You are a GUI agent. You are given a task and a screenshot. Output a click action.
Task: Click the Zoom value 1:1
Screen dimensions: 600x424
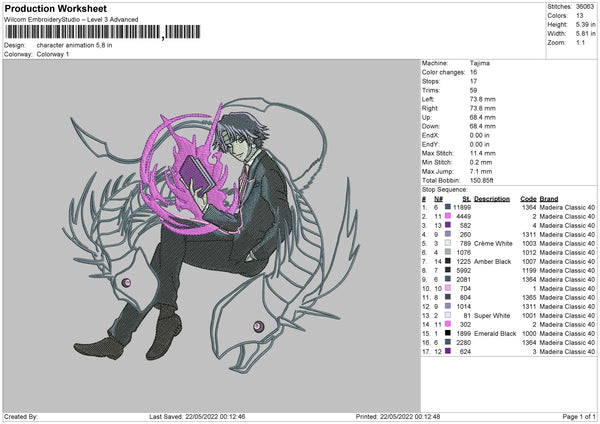pyautogui.click(x=580, y=42)
